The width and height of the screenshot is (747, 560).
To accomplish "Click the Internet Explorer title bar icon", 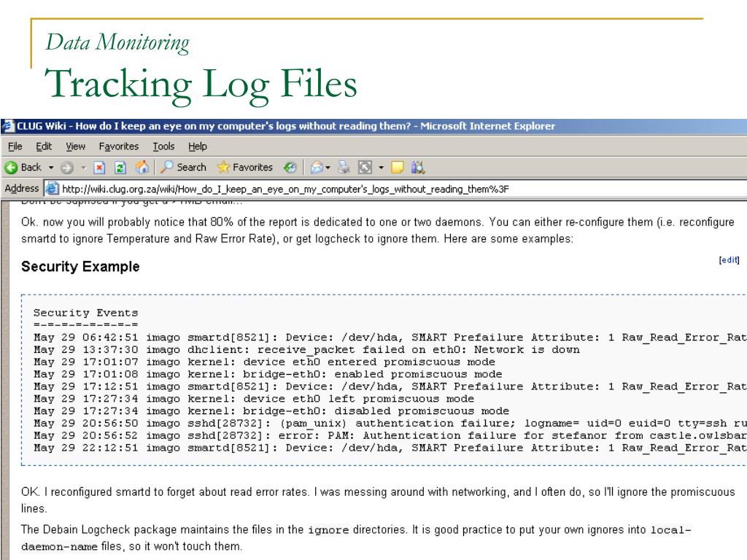I will [x=8, y=126].
